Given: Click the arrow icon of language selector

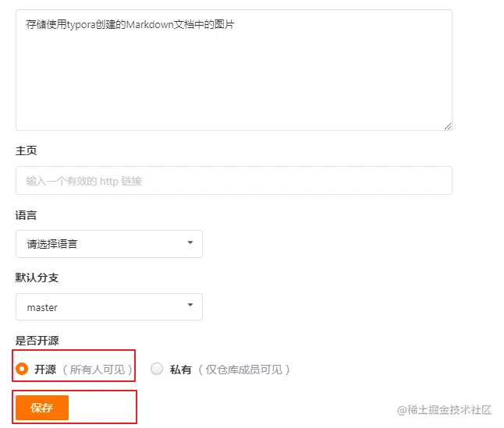Looking at the screenshot, I should pos(190,242).
